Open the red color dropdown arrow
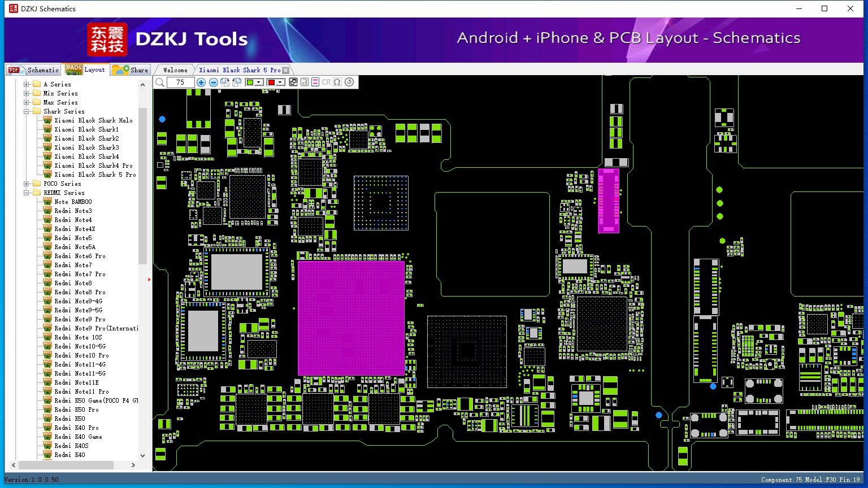Viewport: 868px width, 488px height. [280, 82]
